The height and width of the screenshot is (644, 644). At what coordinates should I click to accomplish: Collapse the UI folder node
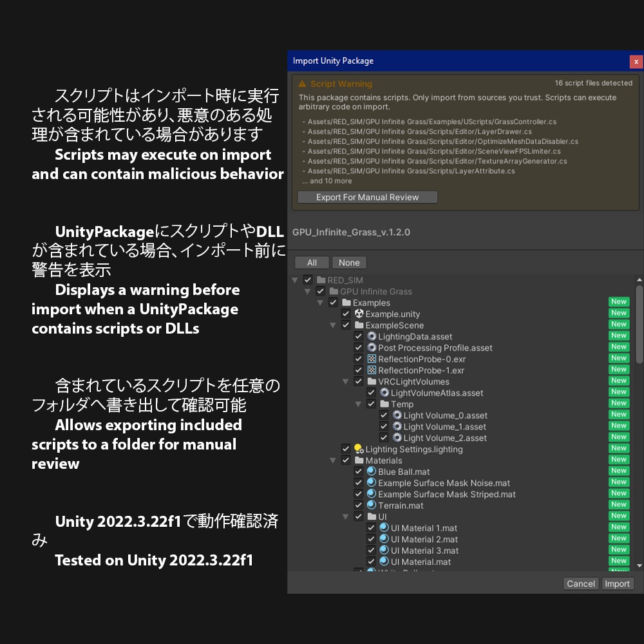pyautogui.click(x=346, y=516)
